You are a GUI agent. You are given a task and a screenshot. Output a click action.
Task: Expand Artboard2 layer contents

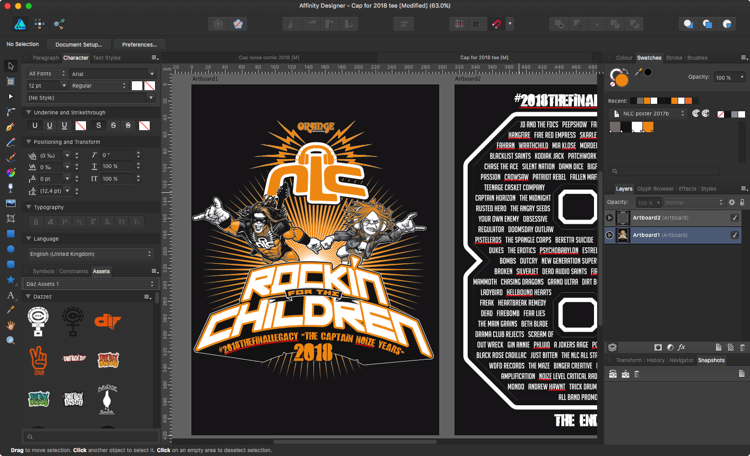[x=609, y=218]
